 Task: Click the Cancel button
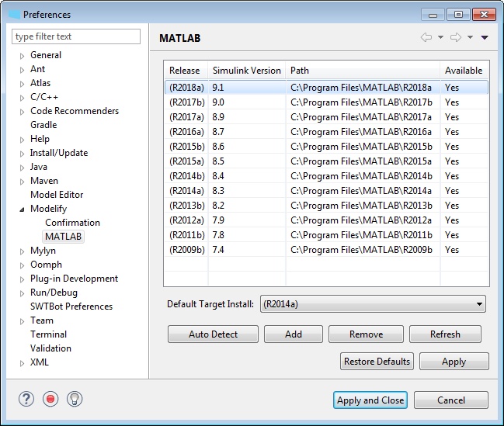(451, 400)
